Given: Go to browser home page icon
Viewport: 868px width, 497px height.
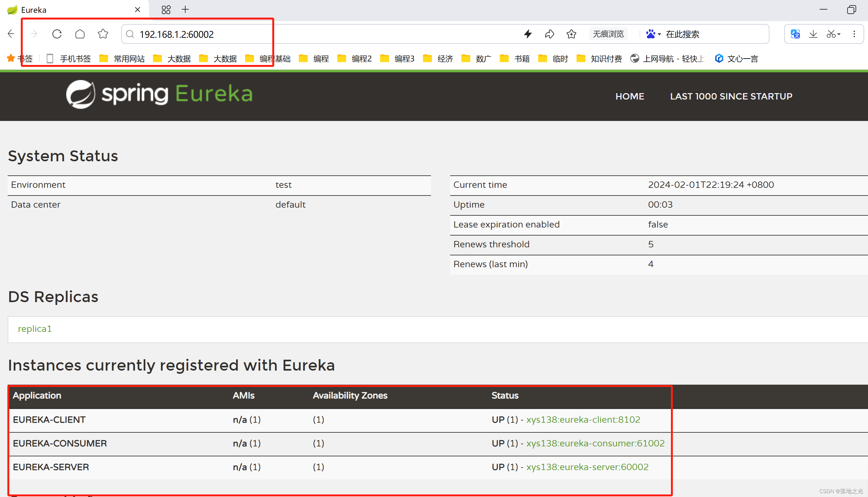Looking at the screenshot, I should pyautogui.click(x=80, y=34).
